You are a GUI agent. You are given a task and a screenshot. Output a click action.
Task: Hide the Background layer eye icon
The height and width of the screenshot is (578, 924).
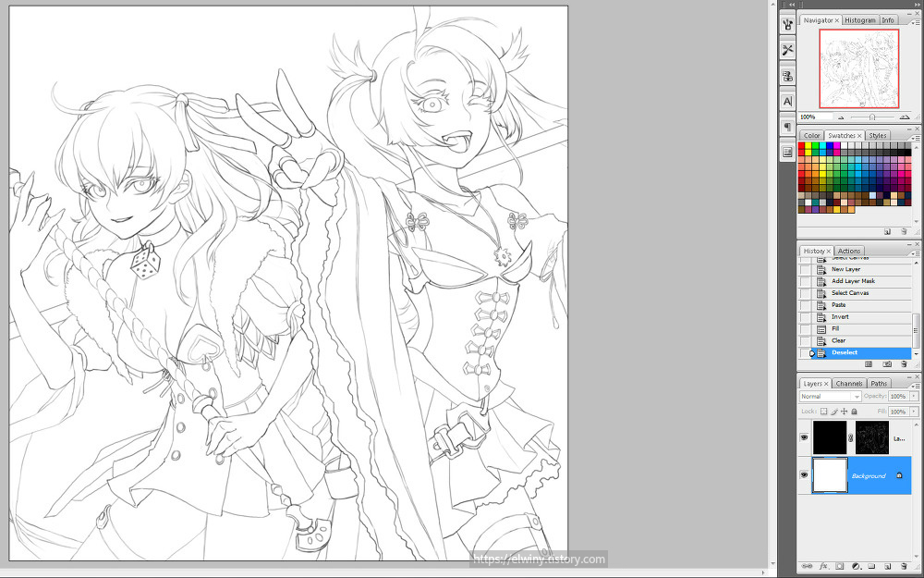[x=804, y=474]
